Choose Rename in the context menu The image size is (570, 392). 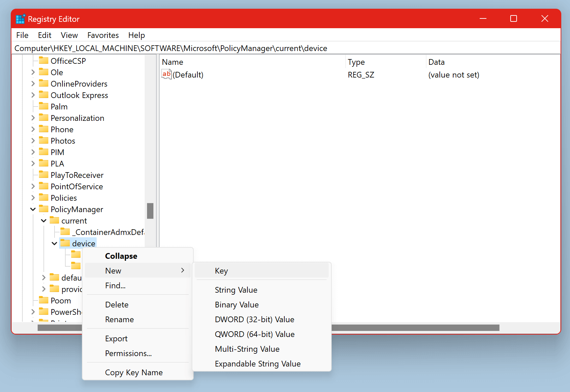coord(138,319)
